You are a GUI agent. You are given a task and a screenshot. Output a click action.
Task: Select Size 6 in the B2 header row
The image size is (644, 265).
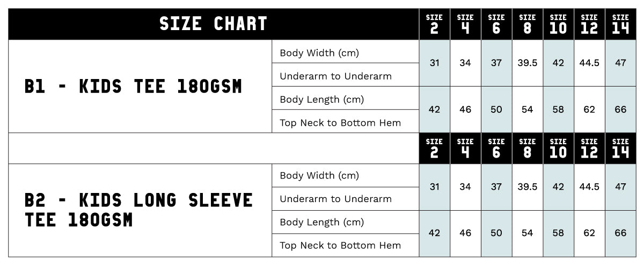point(496,148)
